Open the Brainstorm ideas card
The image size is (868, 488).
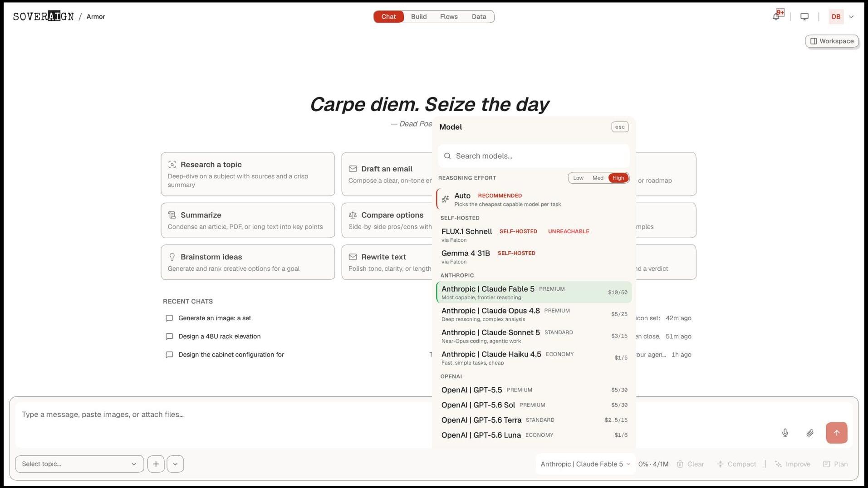click(x=248, y=262)
